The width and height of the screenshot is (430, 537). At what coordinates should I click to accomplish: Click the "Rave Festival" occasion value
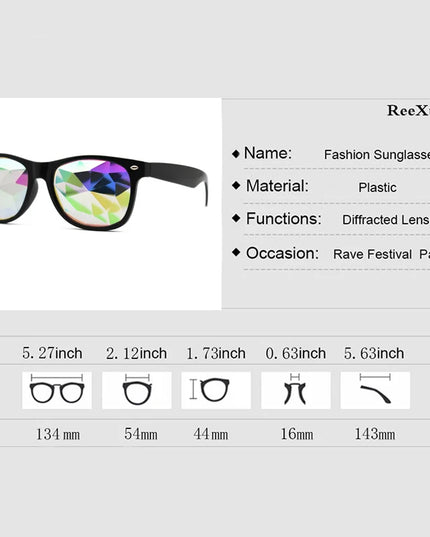[372, 254]
